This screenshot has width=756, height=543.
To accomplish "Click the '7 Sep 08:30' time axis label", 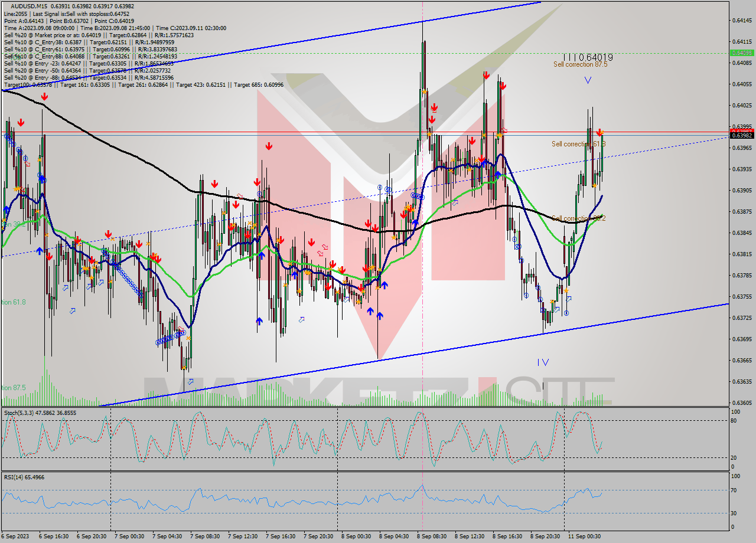I will [205, 537].
